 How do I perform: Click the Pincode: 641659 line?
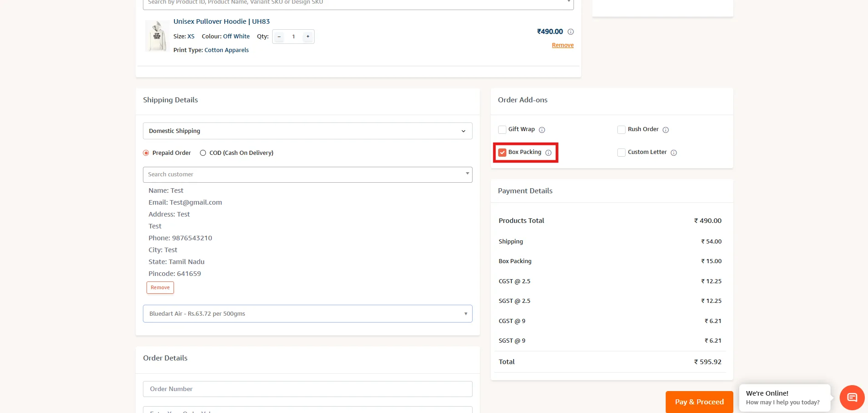pyautogui.click(x=175, y=274)
